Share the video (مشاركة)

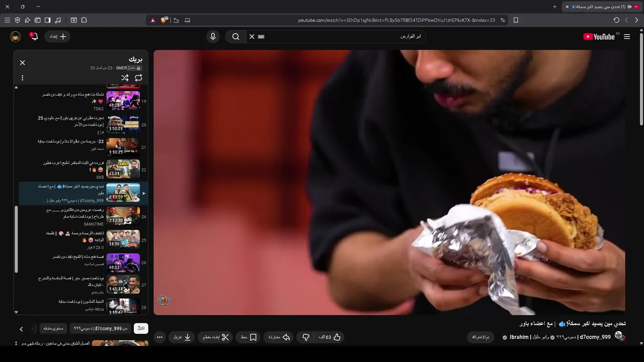(x=279, y=337)
